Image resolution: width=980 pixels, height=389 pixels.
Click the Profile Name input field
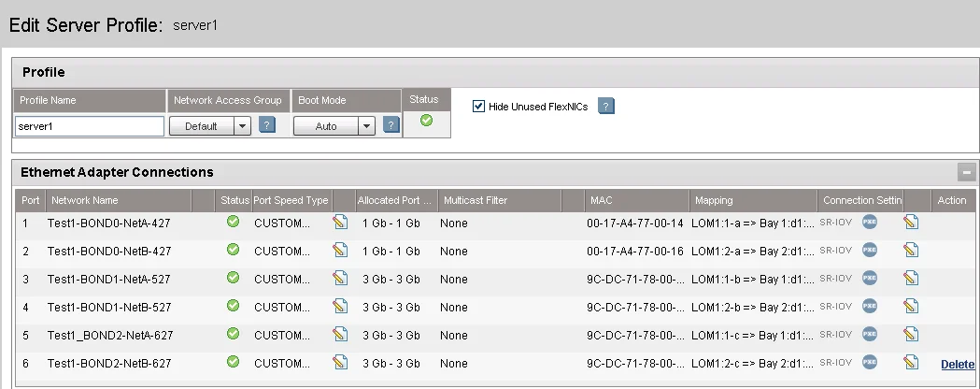pyautogui.click(x=89, y=126)
